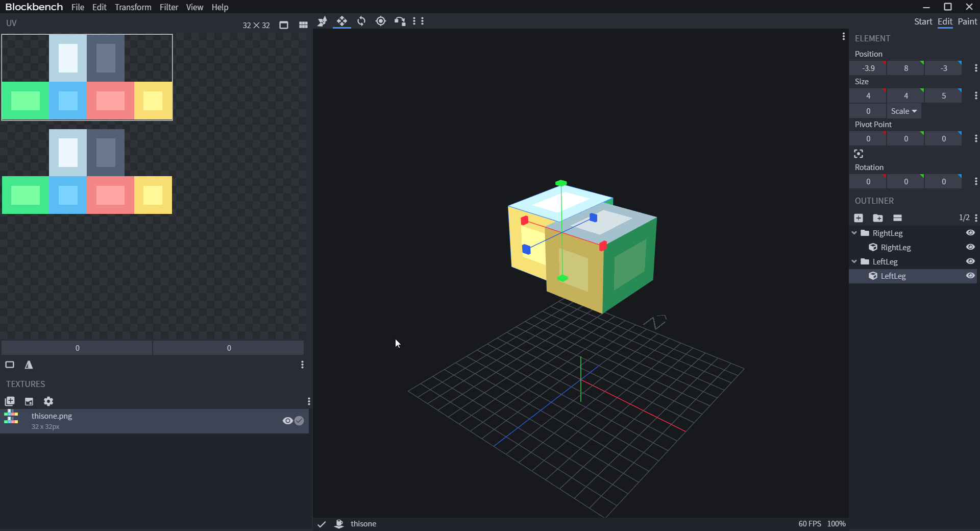Collapse the LeftLeg group in the Outliner
The image size is (980, 531).
coord(853,261)
